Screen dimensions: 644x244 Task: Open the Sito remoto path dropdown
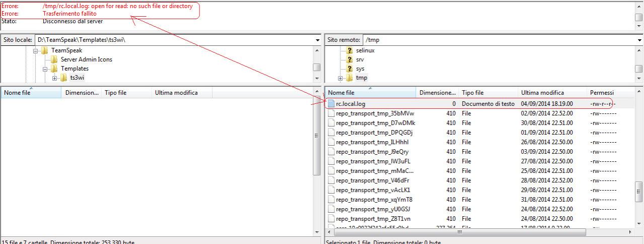[x=639, y=40]
